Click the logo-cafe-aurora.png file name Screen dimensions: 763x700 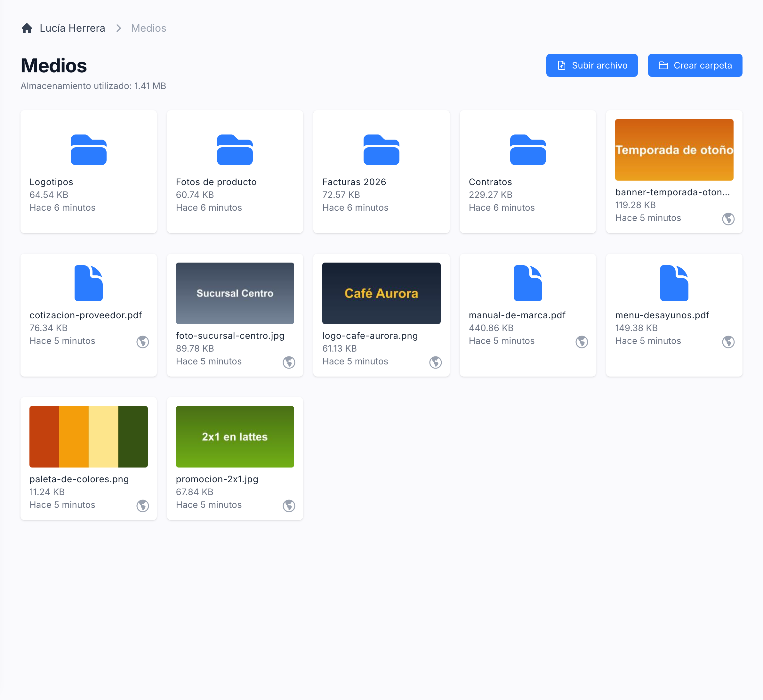pyautogui.click(x=370, y=336)
